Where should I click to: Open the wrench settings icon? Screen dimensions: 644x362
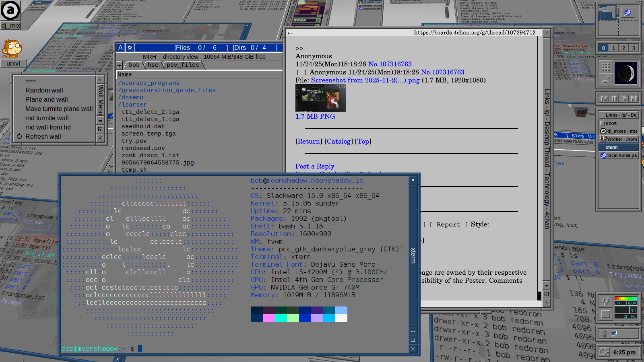(606, 301)
